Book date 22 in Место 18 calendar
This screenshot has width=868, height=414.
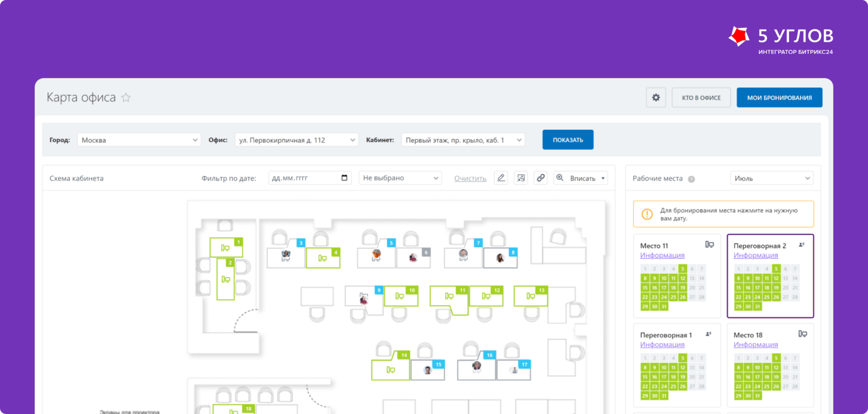pos(738,387)
